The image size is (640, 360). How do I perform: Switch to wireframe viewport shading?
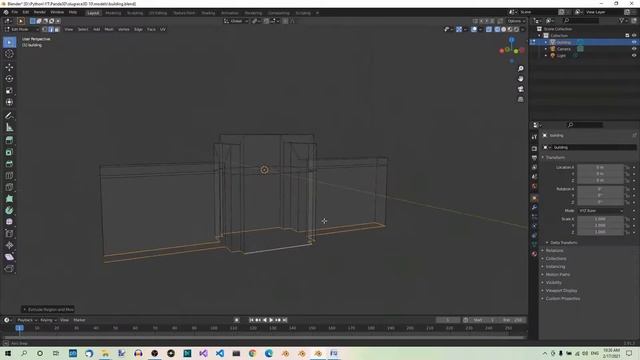[497, 29]
